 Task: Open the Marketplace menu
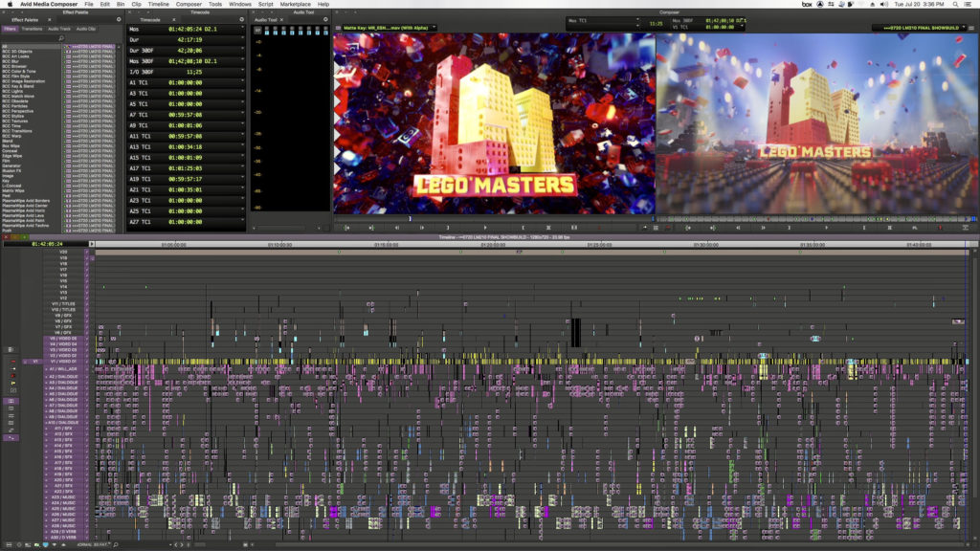(295, 4)
